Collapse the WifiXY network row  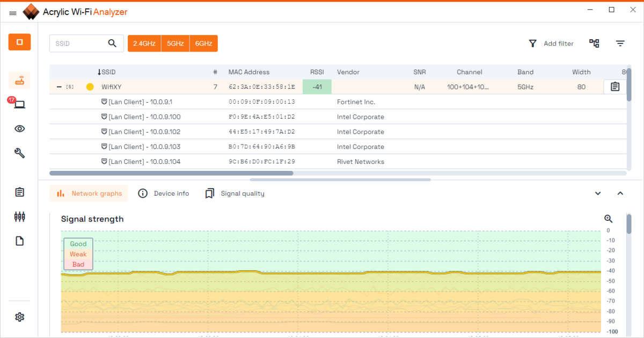point(58,87)
